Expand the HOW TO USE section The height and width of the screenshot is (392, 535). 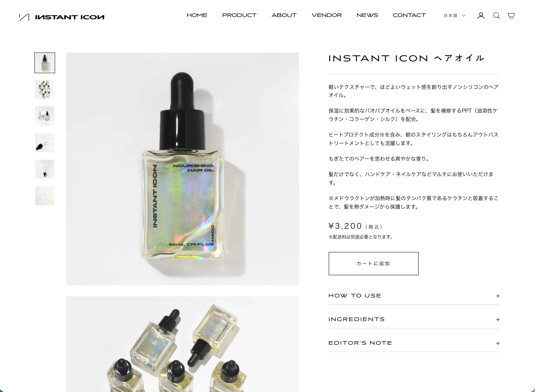tap(414, 296)
